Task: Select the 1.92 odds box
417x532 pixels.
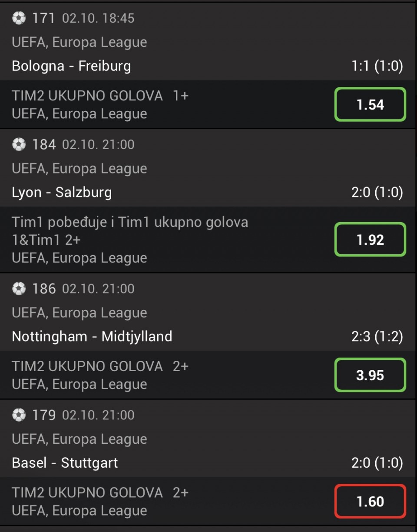Action: point(370,239)
